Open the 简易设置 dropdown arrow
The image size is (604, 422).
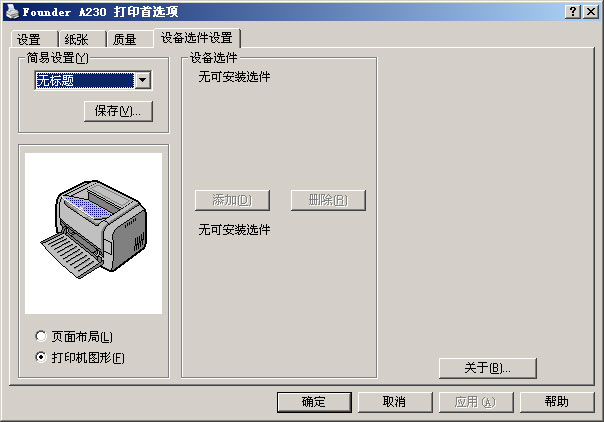pos(143,80)
